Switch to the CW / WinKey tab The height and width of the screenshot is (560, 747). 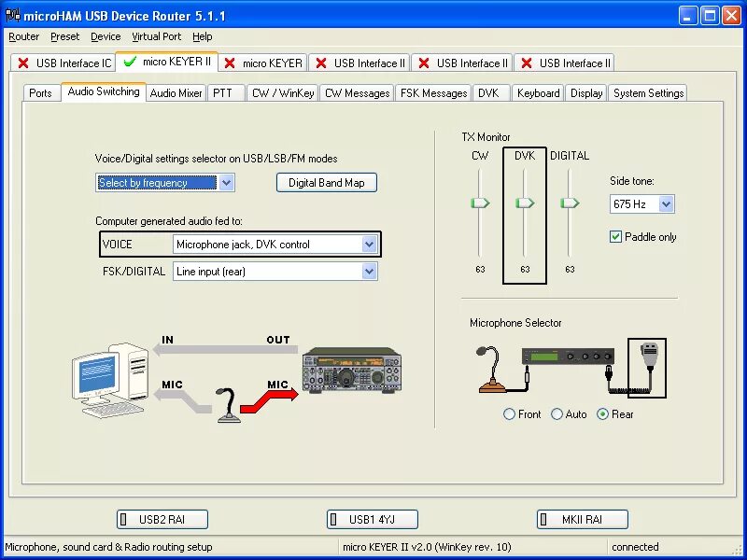(283, 92)
